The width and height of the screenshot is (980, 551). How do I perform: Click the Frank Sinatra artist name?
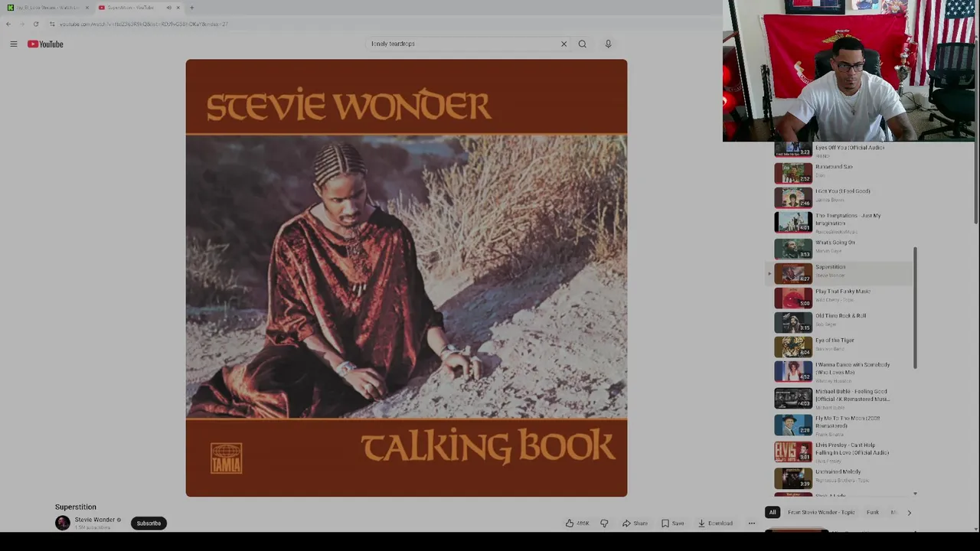(829, 434)
